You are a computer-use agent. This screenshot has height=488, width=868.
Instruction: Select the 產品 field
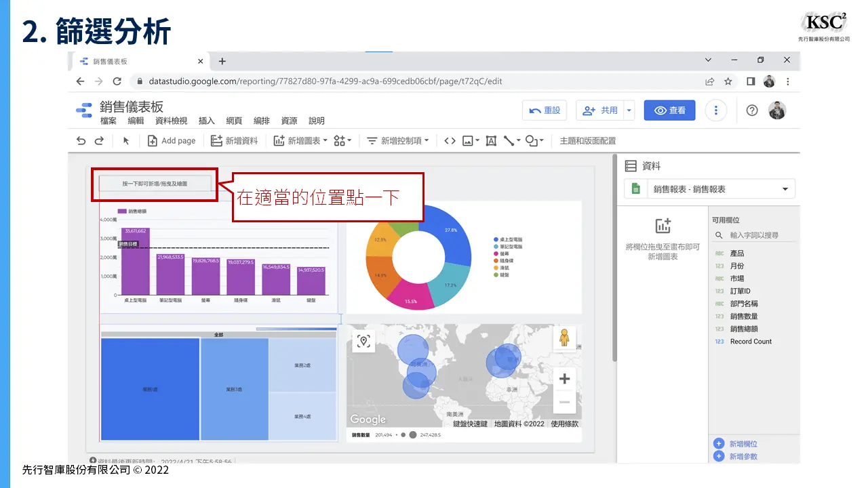coord(737,253)
